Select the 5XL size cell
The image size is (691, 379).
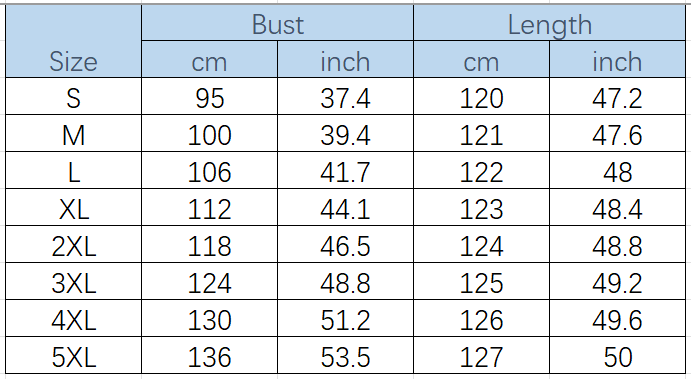[73, 356]
